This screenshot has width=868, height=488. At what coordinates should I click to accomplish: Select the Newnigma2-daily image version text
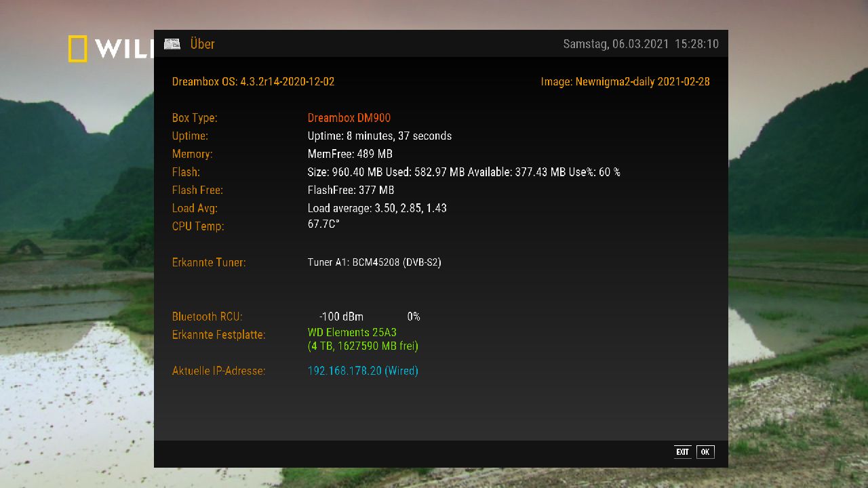pyautogui.click(x=625, y=82)
